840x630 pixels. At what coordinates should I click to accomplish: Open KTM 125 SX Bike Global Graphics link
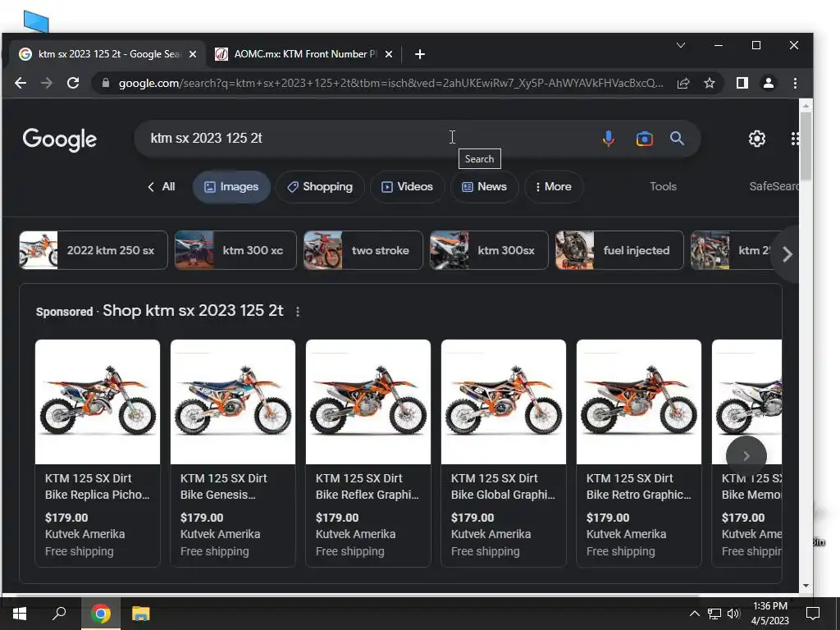[x=503, y=486]
